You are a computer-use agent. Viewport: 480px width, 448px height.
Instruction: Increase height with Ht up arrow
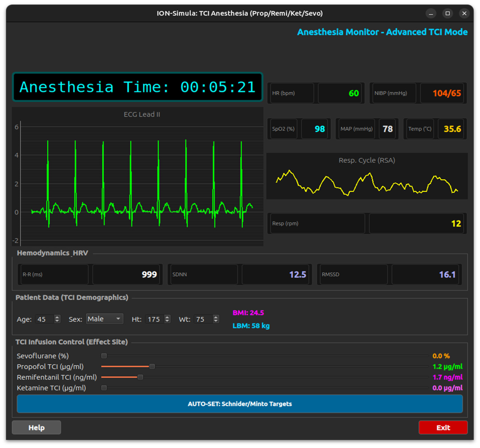[x=167, y=317]
